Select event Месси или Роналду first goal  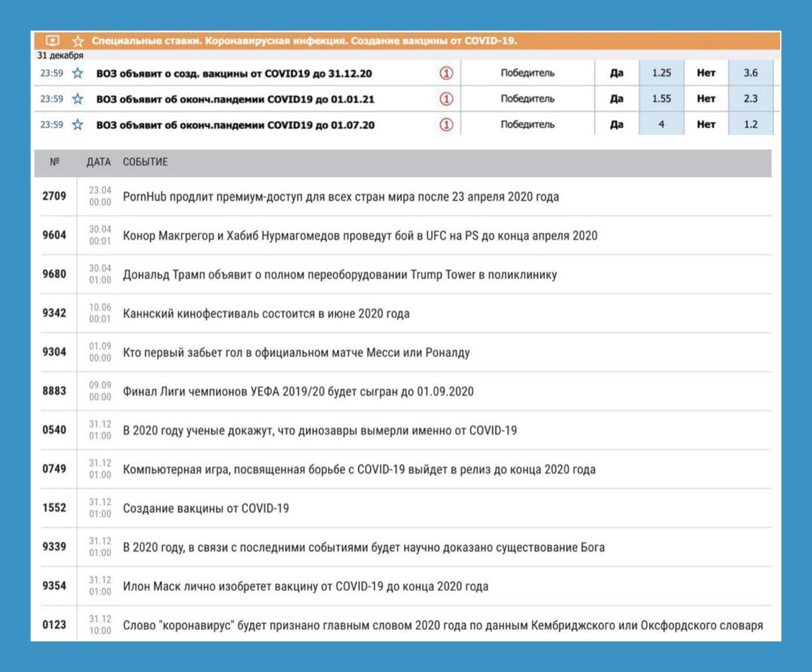point(296,352)
